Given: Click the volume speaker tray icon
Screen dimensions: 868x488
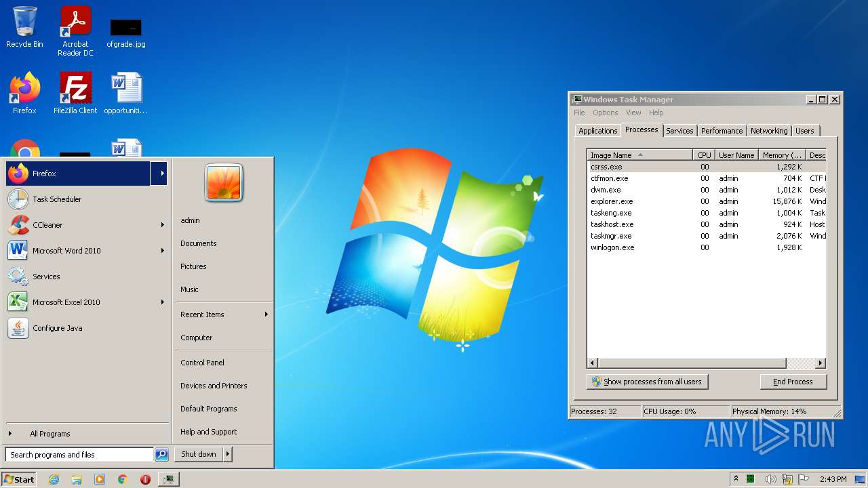Looking at the screenshot, I should [x=771, y=479].
